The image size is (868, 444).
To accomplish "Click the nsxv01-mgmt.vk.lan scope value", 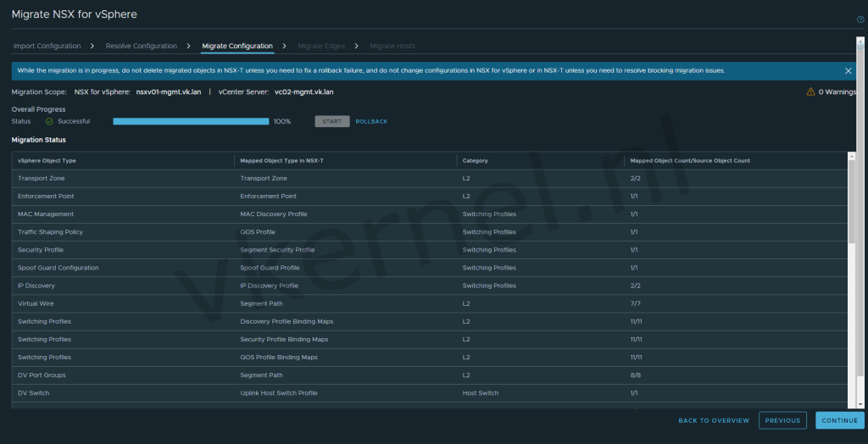I will [169, 92].
